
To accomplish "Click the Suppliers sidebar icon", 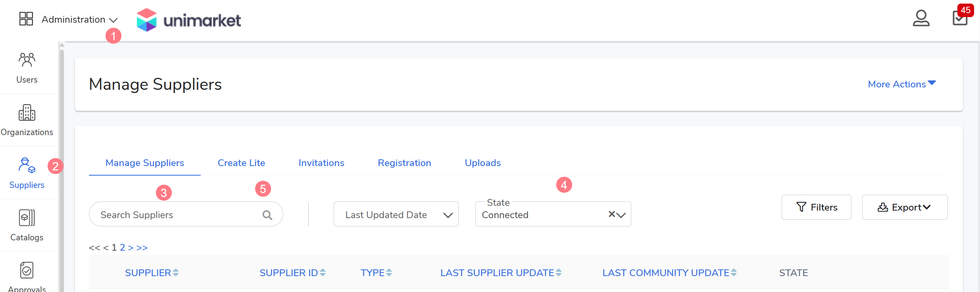I will [x=27, y=165].
